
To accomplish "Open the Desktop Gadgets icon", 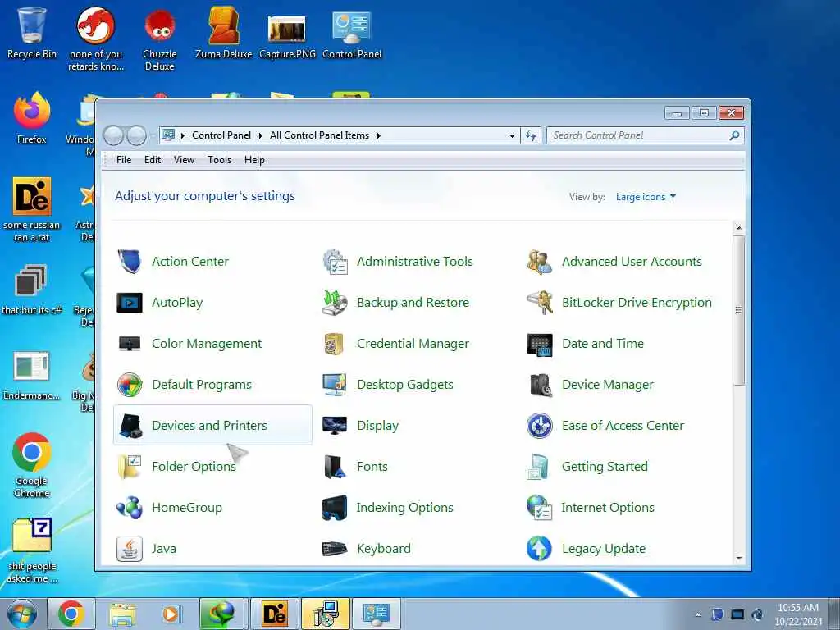I will pyautogui.click(x=335, y=385).
